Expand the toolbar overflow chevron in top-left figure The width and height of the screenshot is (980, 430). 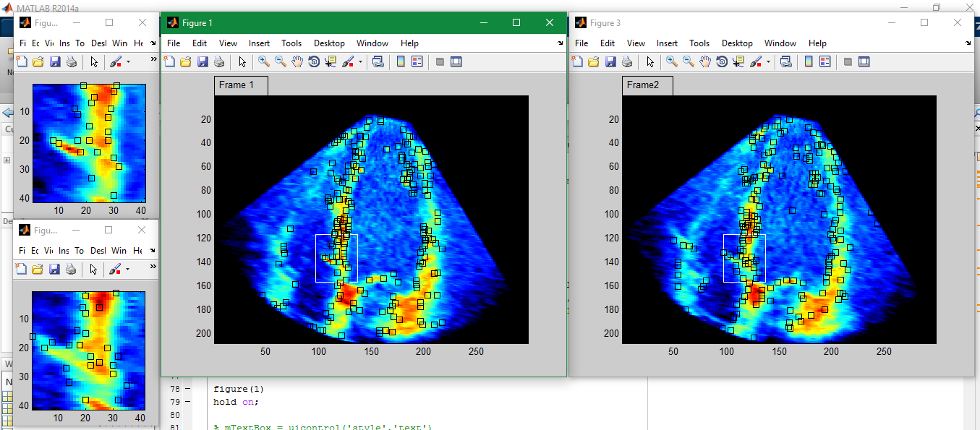click(153, 60)
